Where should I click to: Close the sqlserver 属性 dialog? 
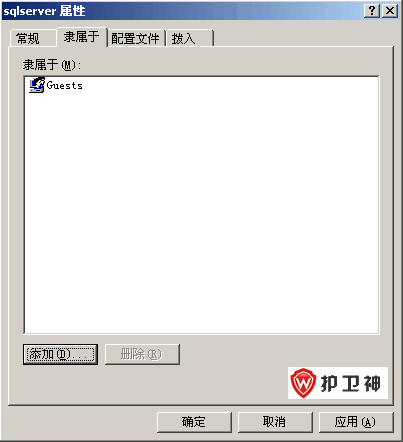click(x=389, y=11)
